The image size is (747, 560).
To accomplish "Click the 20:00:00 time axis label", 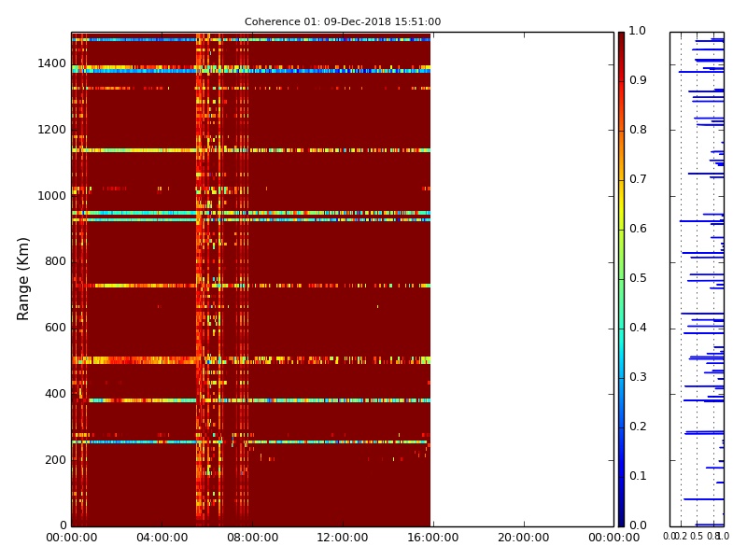I will coord(524,538).
